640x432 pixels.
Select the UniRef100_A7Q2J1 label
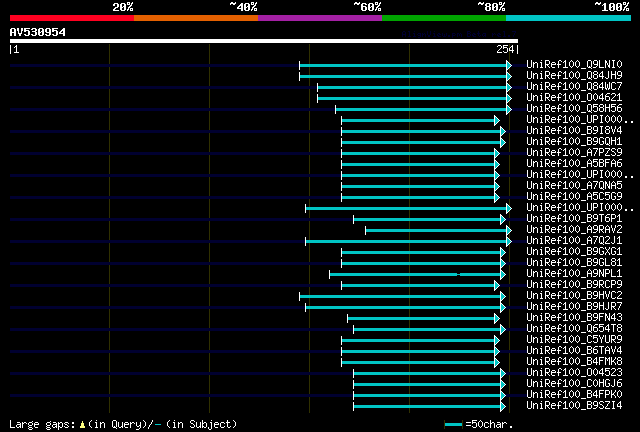tap(574, 241)
